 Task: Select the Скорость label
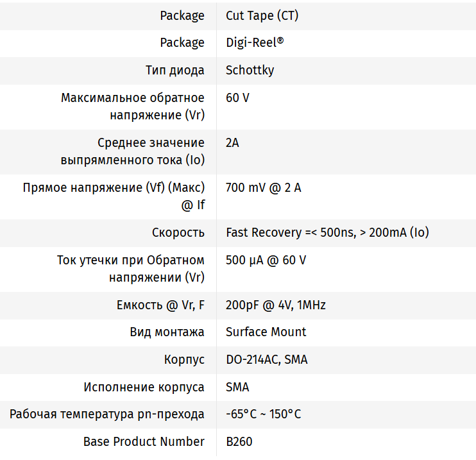point(178,232)
